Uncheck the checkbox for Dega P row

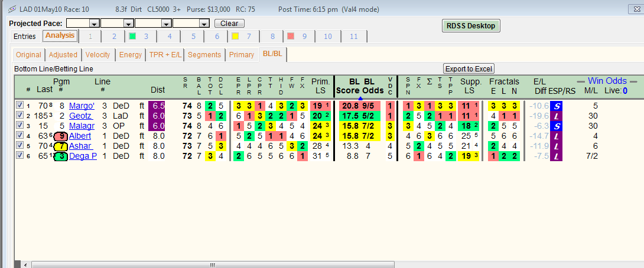click(x=18, y=156)
